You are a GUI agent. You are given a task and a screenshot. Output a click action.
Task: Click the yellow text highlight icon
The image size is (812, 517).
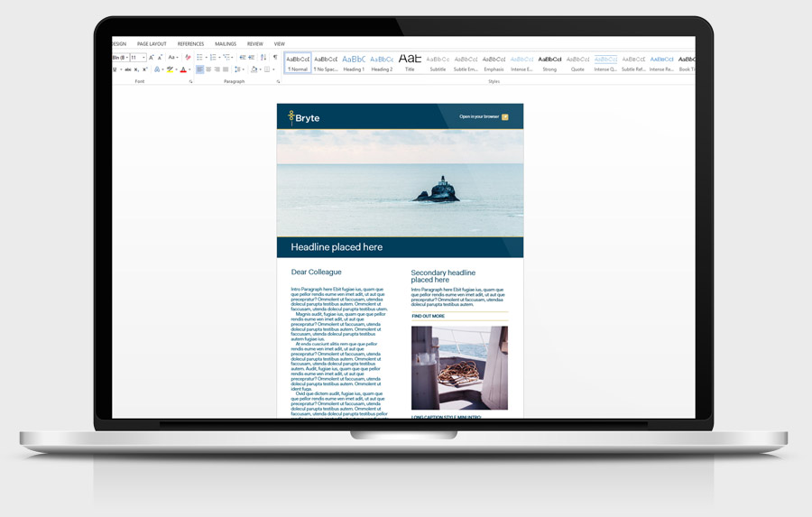(170, 69)
